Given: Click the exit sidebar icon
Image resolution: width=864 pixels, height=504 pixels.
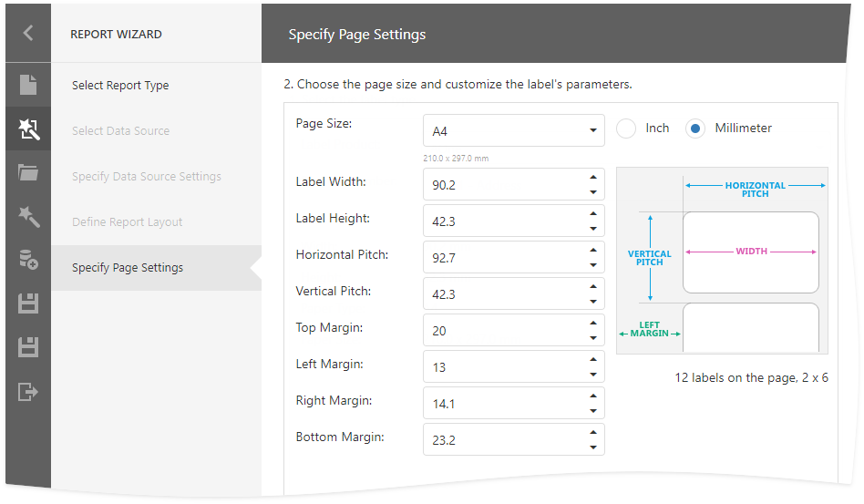Looking at the screenshot, I should (28, 392).
